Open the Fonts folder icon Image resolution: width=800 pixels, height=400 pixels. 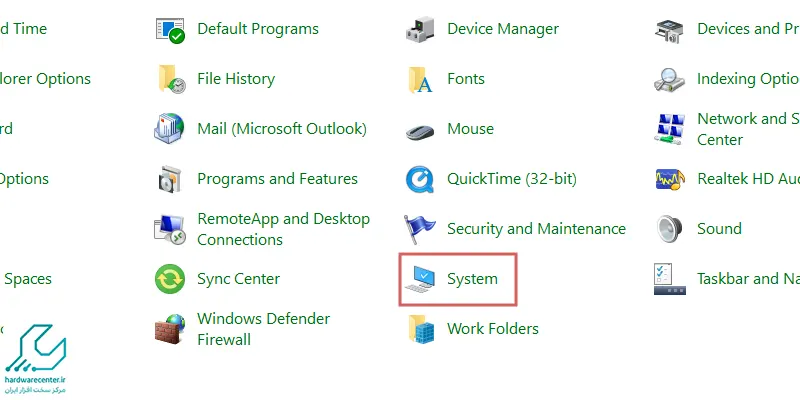420,80
